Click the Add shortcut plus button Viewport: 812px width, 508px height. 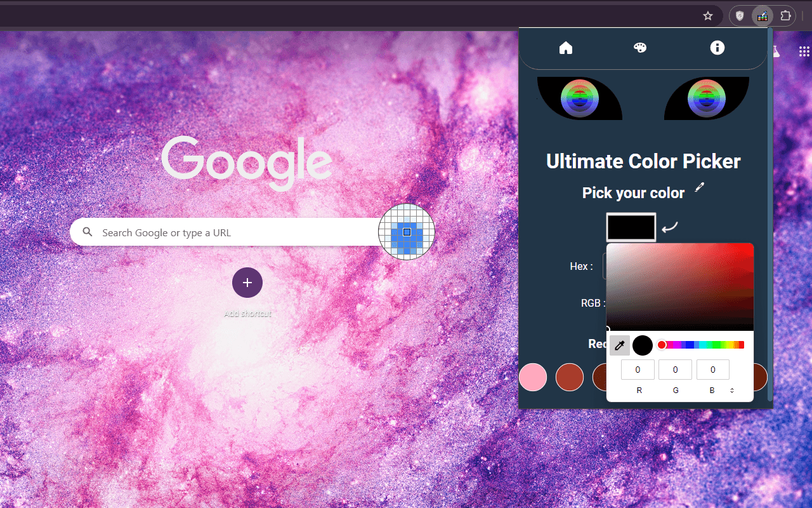coord(247,283)
